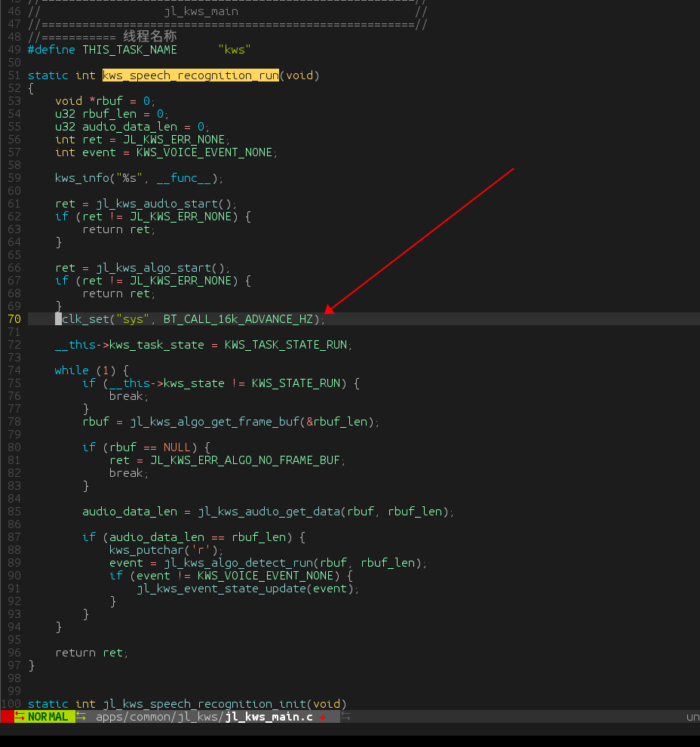Viewport: 700px width, 747px height.
Task: Click the while keyword on line 74
Action: coord(72,370)
